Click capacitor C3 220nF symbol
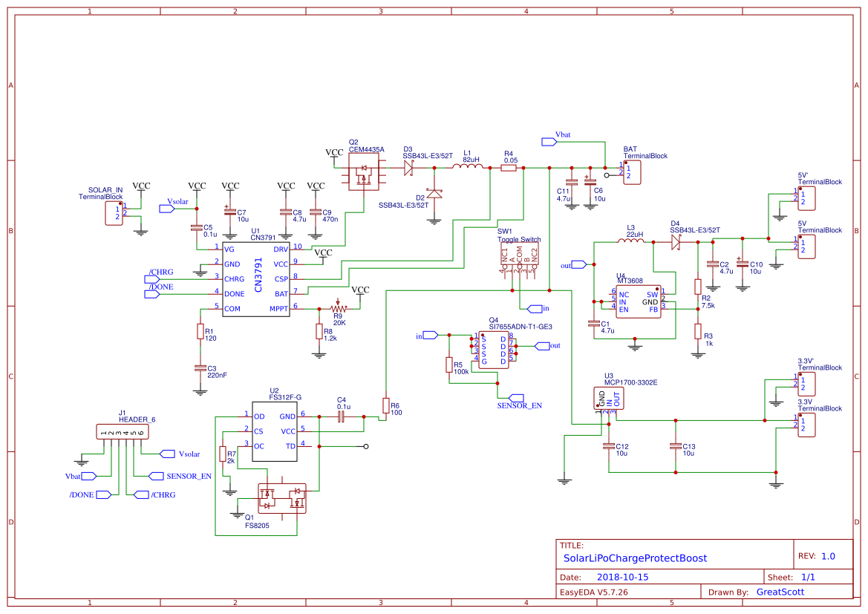The width and height of the screenshot is (868, 614). point(200,368)
